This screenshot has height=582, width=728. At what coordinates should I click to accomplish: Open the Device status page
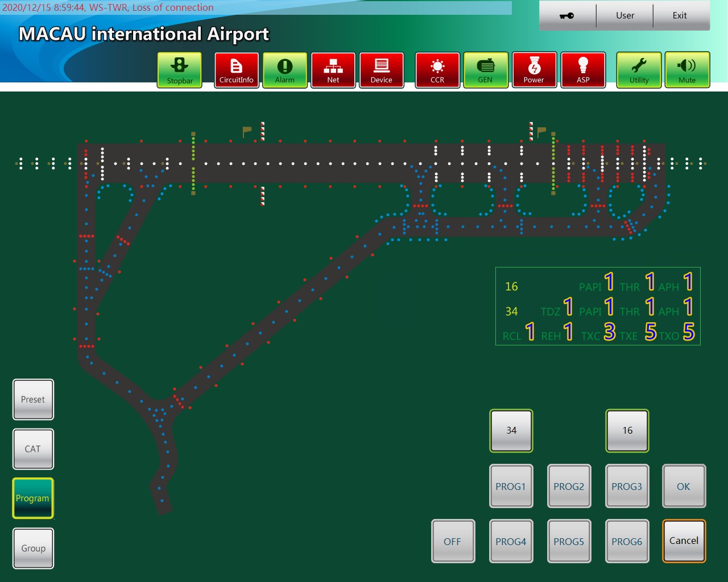click(382, 70)
